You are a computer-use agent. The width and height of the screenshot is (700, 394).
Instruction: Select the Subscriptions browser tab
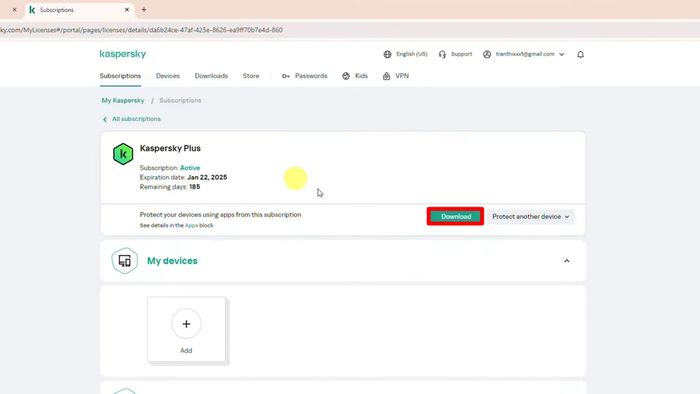coord(78,10)
